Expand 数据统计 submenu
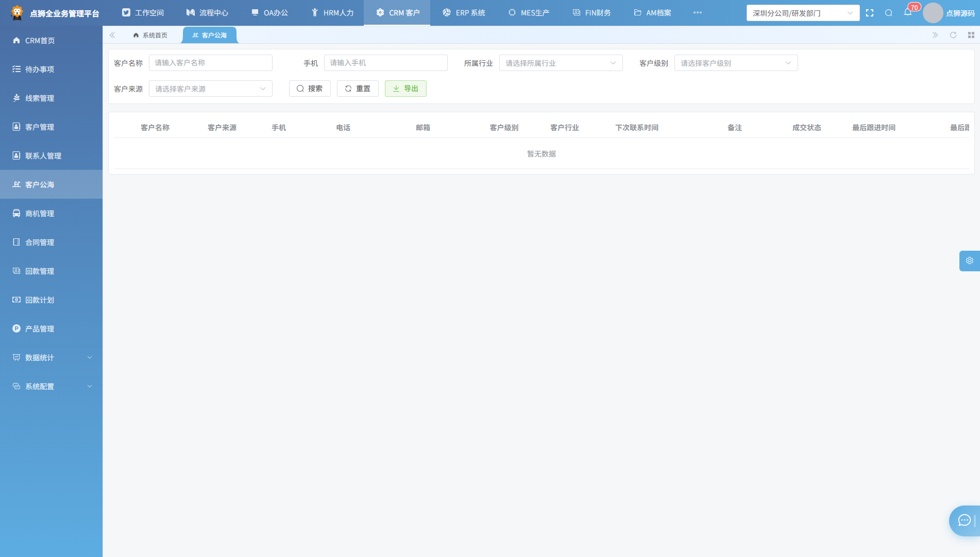Screen dimensions: 980x557 [x=51, y=357]
